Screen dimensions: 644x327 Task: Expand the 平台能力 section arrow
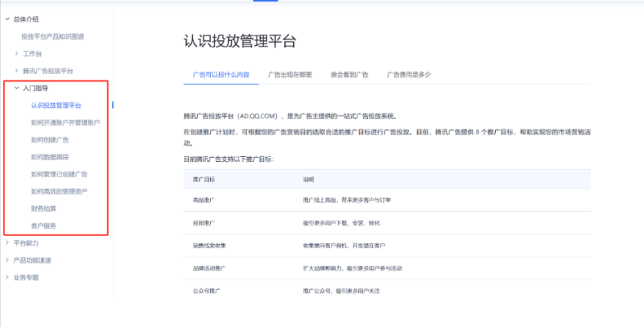click(7, 242)
